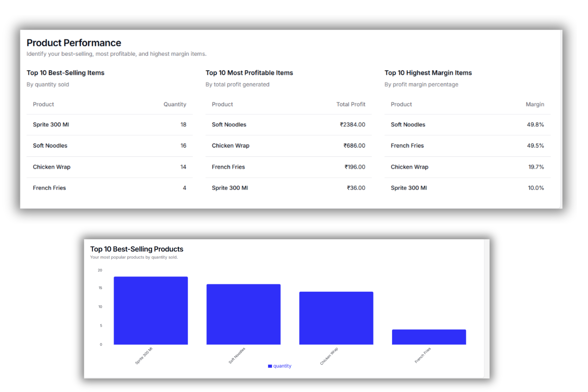Select the 49.8% margin value for Soft Noodles
The width and height of the screenshot is (588, 392).
[535, 124]
